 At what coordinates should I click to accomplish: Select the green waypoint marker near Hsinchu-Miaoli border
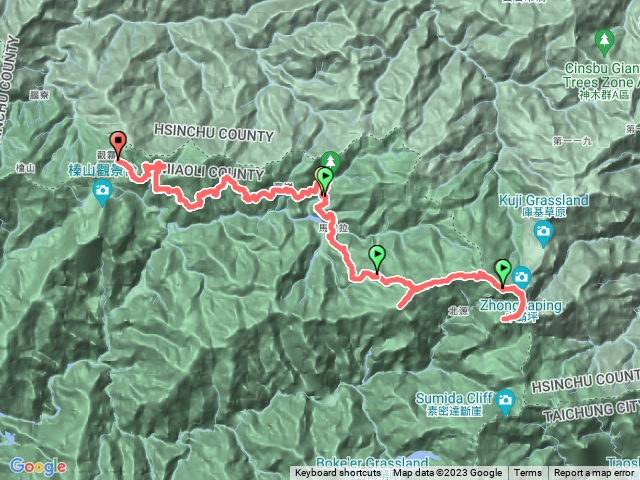click(x=325, y=180)
